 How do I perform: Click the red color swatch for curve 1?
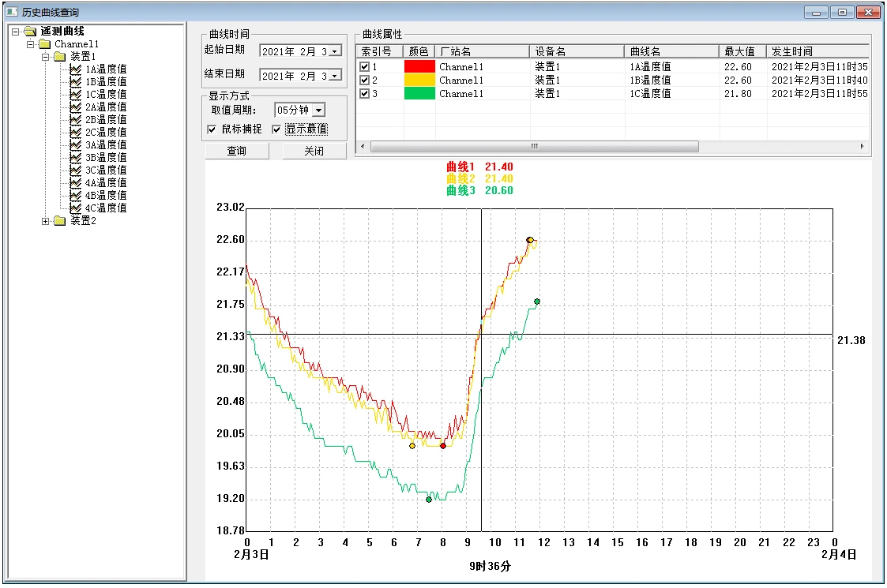[x=419, y=67]
